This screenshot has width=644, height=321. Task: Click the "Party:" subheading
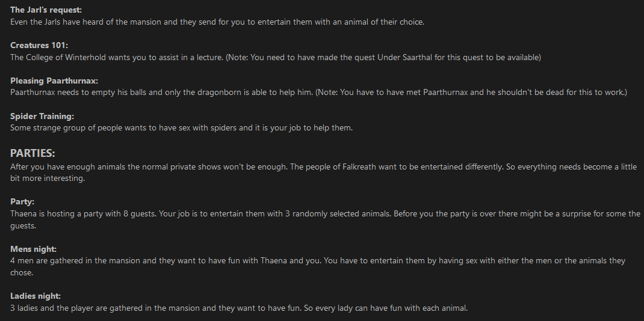(22, 202)
